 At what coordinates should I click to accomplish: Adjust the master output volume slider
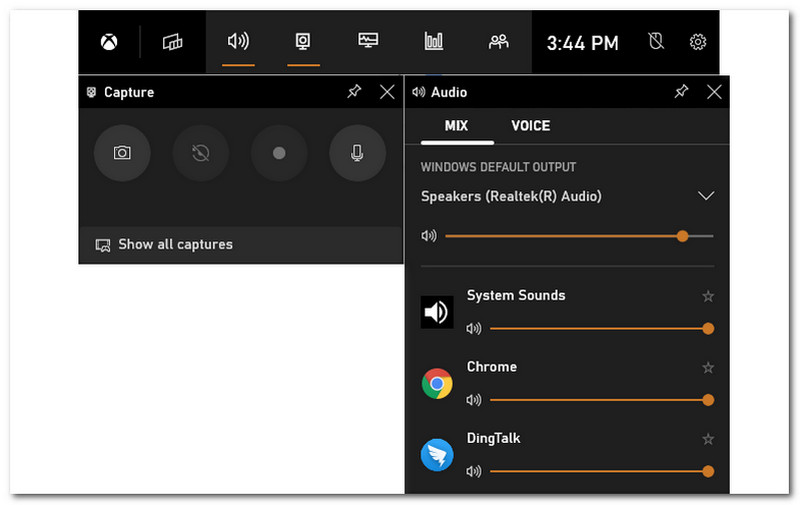pyautogui.click(x=579, y=236)
